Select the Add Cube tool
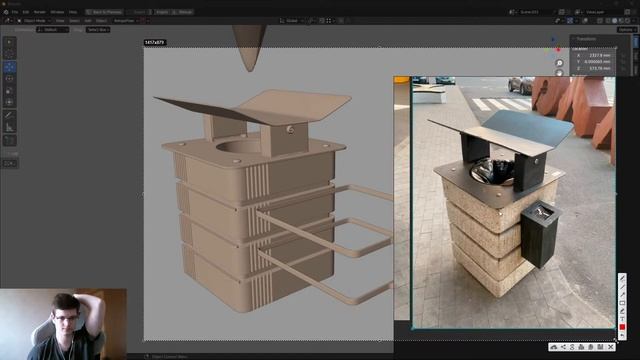Screen dimensions: 640x360 [9, 140]
